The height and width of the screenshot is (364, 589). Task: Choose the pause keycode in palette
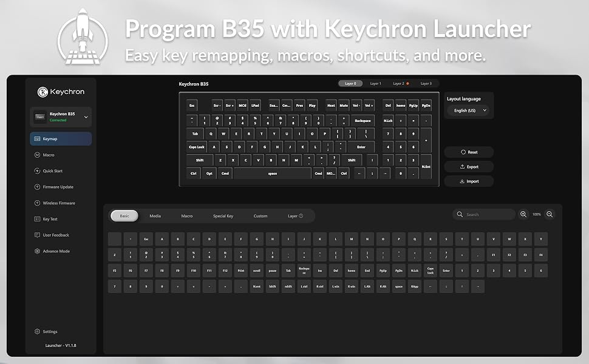tap(273, 271)
